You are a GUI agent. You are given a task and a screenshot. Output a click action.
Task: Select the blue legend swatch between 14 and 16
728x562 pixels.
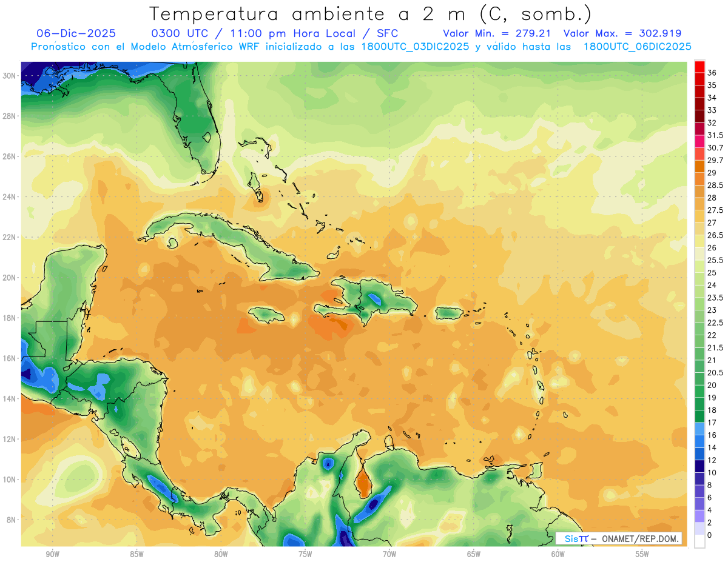pos(699,441)
